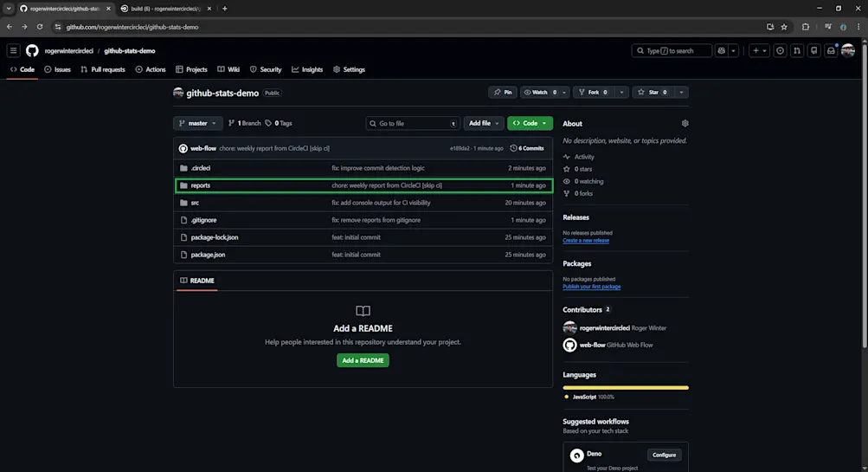The width and height of the screenshot is (868, 472).
Task: Configure the Deno suggested workflow
Action: tap(664, 455)
